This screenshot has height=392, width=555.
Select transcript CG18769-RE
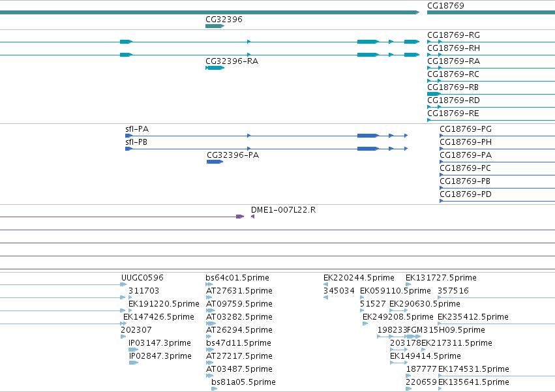tap(453, 113)
